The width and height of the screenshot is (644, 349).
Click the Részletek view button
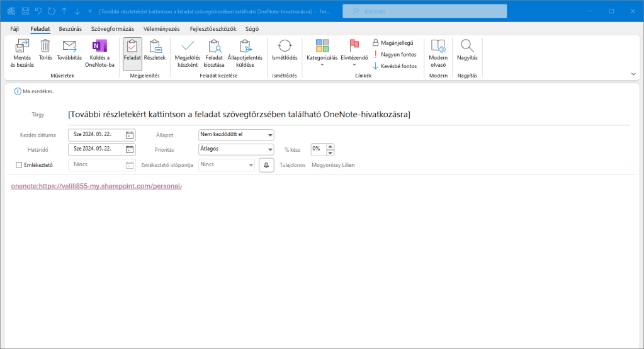click(x=154, y=50)
